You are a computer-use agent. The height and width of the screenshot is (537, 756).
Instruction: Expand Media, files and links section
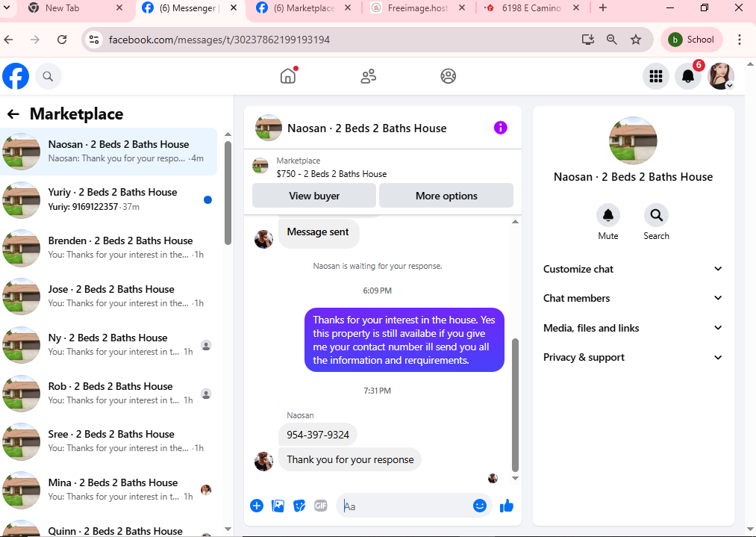633,328
